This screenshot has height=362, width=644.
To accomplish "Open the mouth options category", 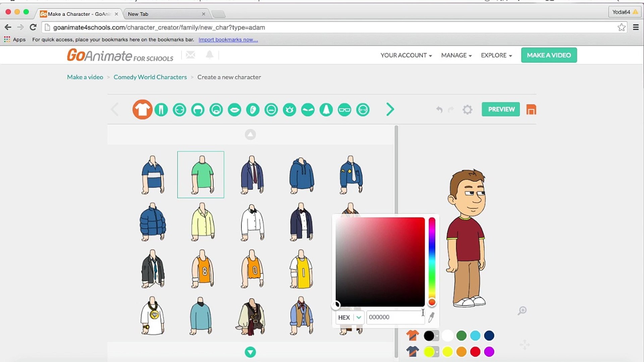I will 234,110.
